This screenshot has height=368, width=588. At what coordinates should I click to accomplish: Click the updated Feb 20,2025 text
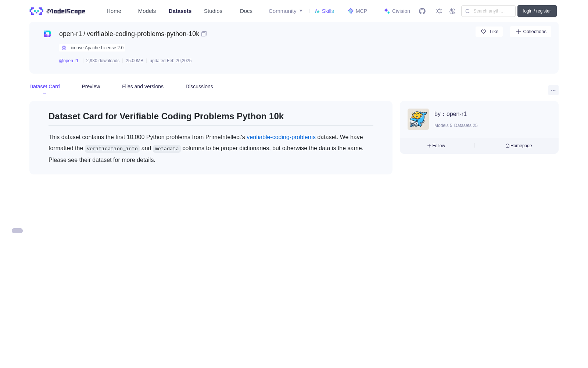pos(171,61)
